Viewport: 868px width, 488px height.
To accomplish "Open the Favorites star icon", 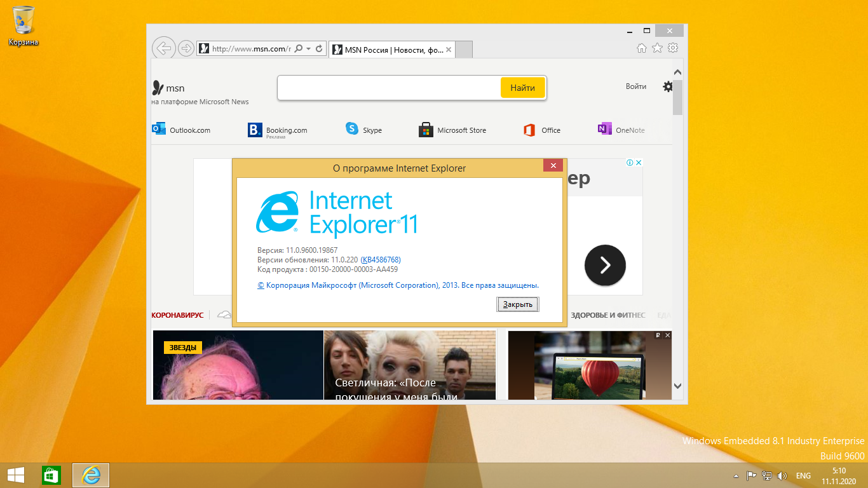I will pyautogui.click(x=658, y=48).
